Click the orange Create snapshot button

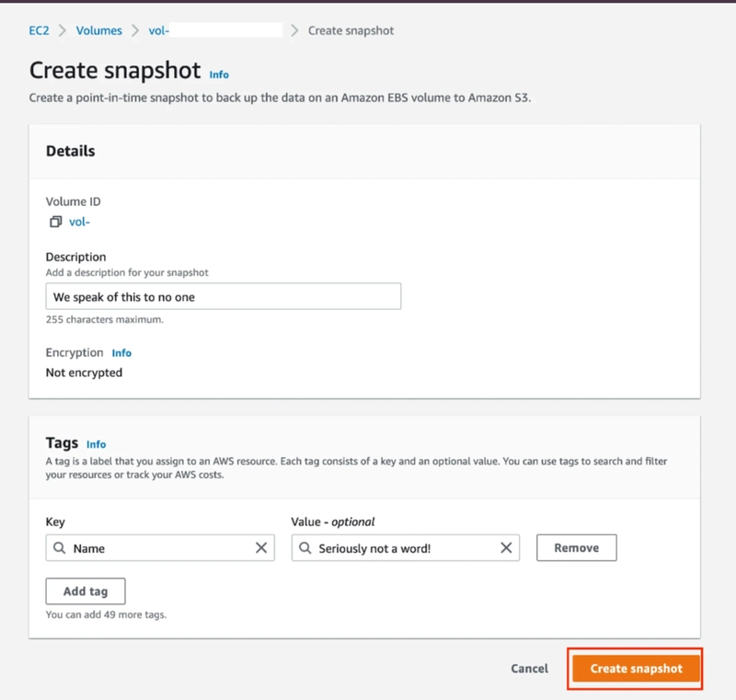coord(637,669)
